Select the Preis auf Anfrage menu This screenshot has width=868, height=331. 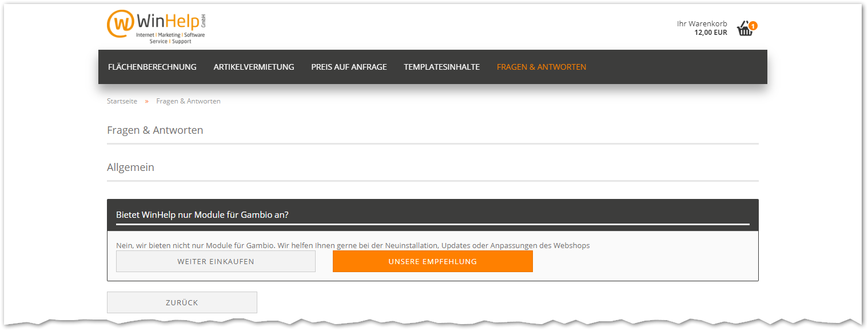(x=349, y=67)
